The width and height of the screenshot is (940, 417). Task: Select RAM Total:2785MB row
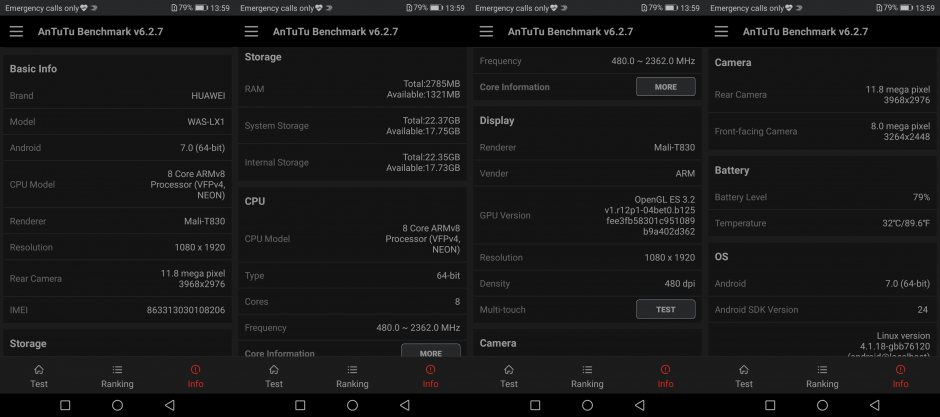[x=352, y=89]
